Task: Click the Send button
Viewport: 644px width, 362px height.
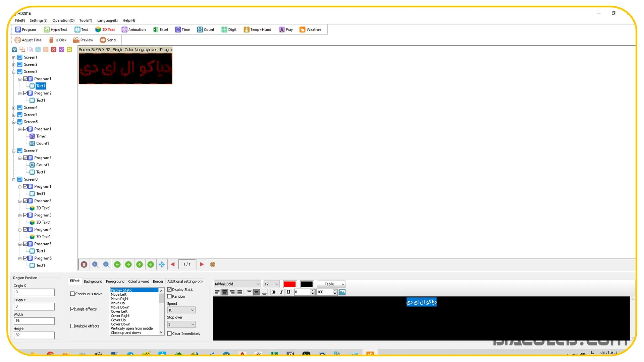Action: pos(108,40)
